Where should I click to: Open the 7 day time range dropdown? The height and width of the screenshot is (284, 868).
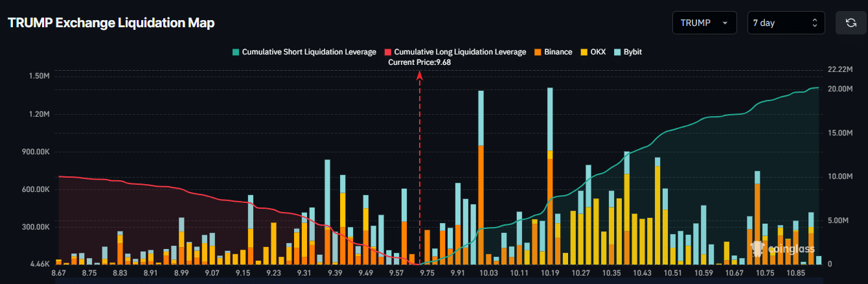(786, 23)
